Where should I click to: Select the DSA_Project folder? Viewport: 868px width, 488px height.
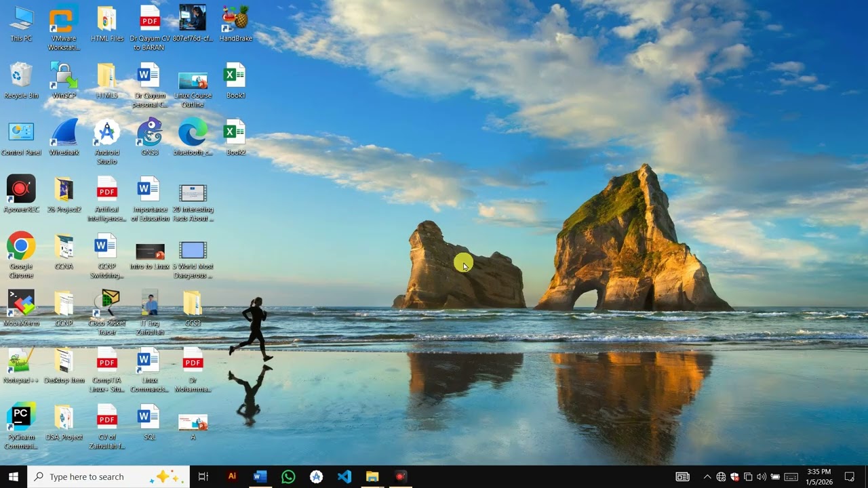pyautogui.click(x=64, y=422)
